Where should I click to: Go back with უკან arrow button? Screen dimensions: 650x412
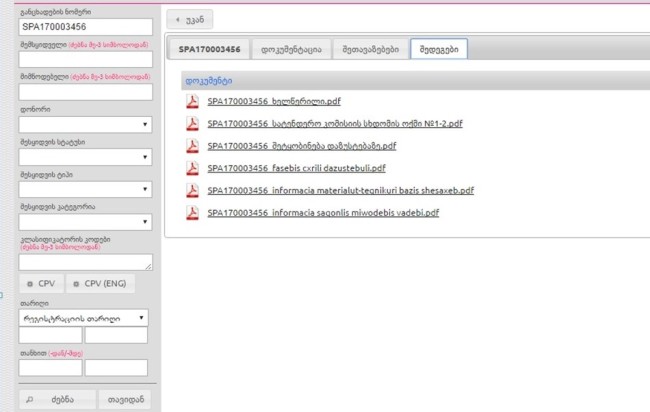190,19
